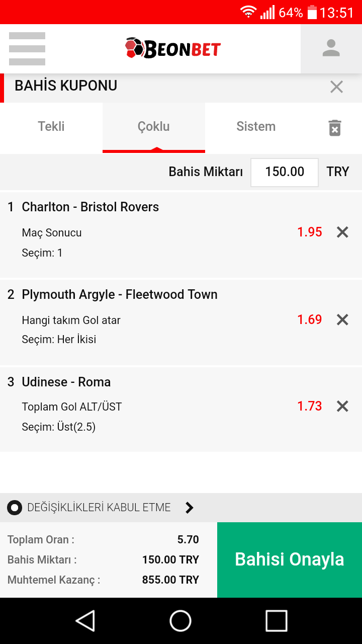
Task: Tap the 1.95 odds value
Action: pos(310,232)
